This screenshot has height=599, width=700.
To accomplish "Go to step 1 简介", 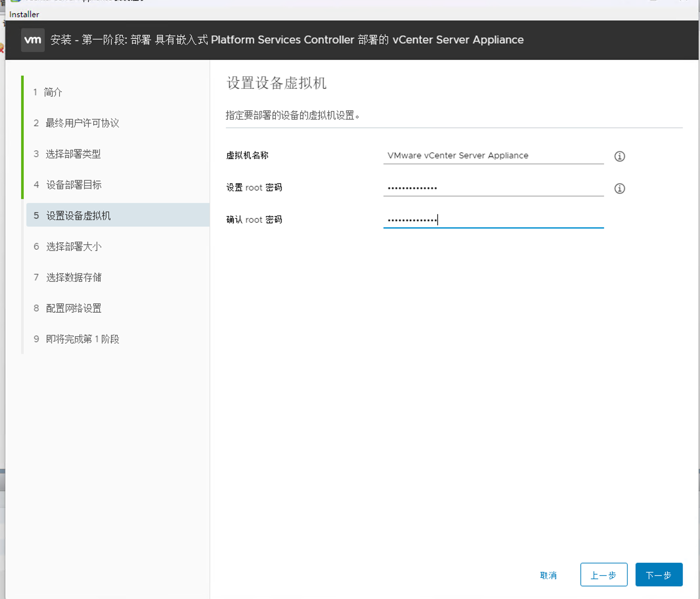I will click(47, 92).
